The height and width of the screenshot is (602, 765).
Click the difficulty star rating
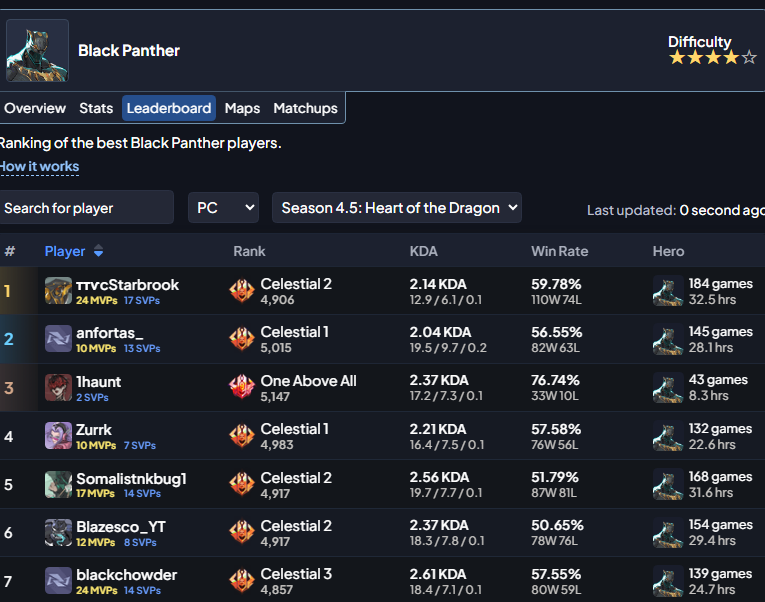click(713, 58)
